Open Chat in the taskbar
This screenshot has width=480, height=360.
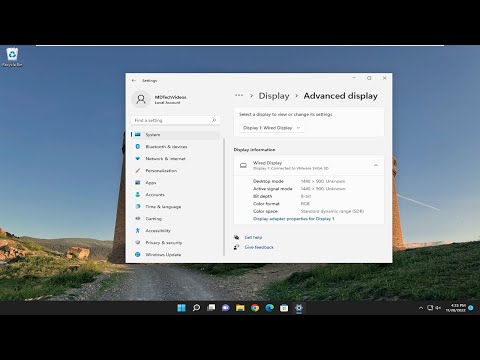pos(226,308)
